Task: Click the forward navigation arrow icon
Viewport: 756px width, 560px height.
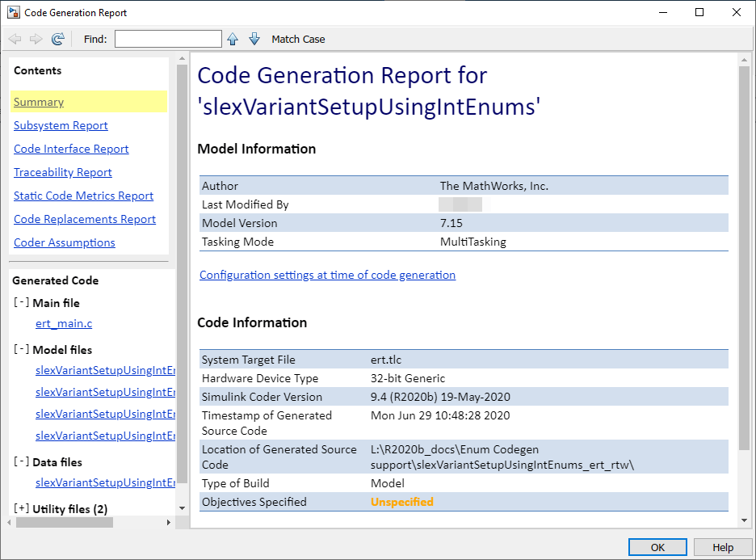Action: pos(36,39)
